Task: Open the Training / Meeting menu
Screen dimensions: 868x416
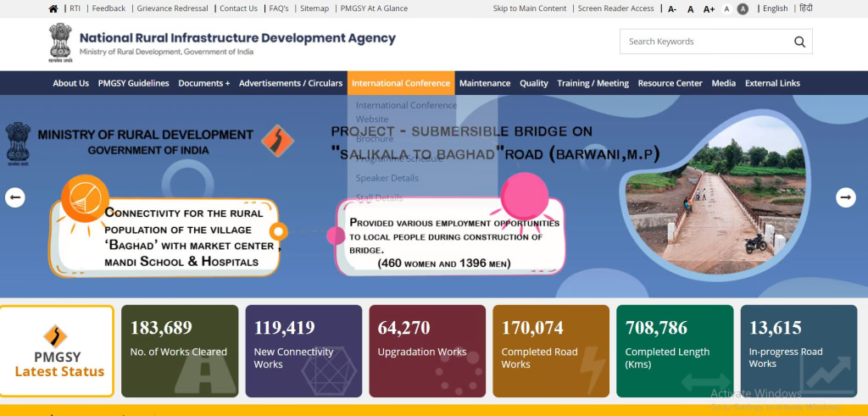Action: (x=593, y=83)
